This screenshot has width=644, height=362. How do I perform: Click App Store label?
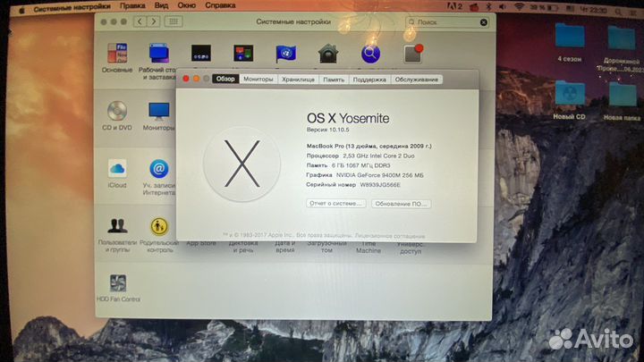(x=201, y=243)
